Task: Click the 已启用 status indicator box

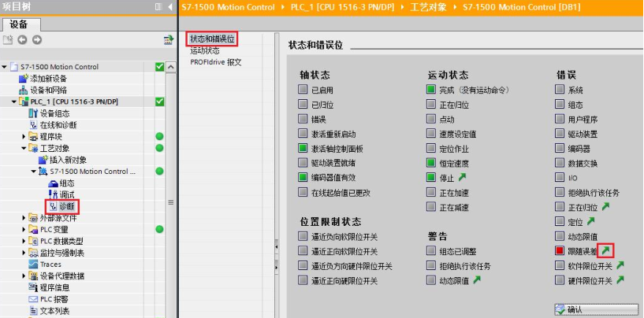Action: tap(303, 90)
